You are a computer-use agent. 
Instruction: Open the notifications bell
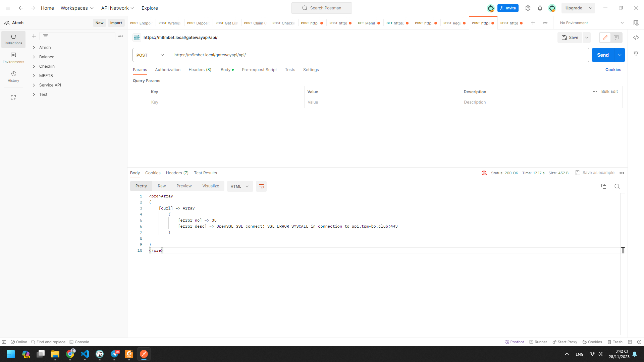[540, 8]
